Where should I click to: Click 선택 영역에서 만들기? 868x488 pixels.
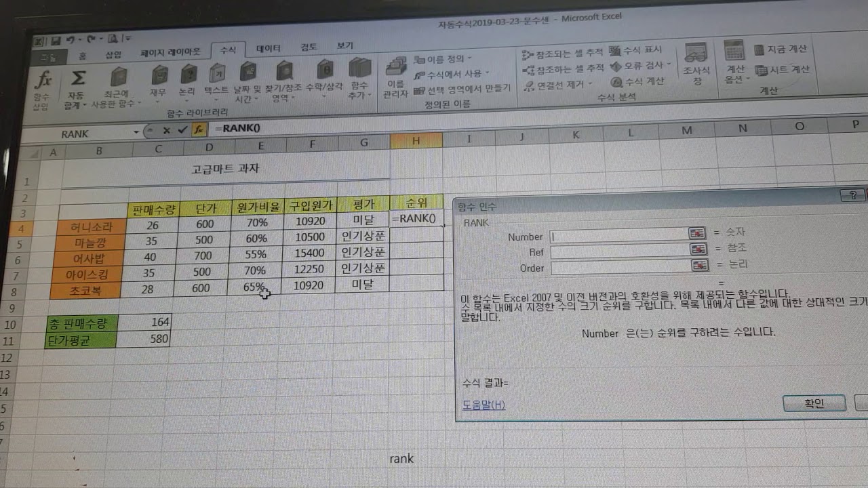461,88
